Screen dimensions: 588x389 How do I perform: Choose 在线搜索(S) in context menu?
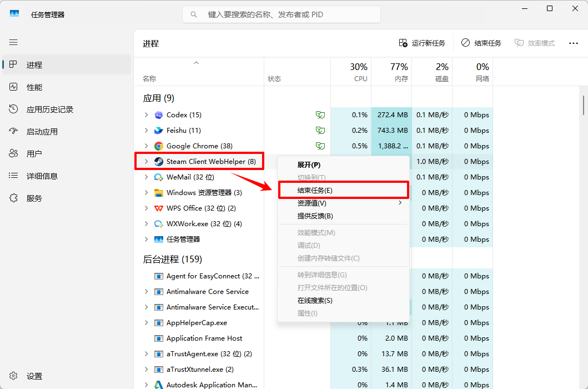[x=344, y=301]
